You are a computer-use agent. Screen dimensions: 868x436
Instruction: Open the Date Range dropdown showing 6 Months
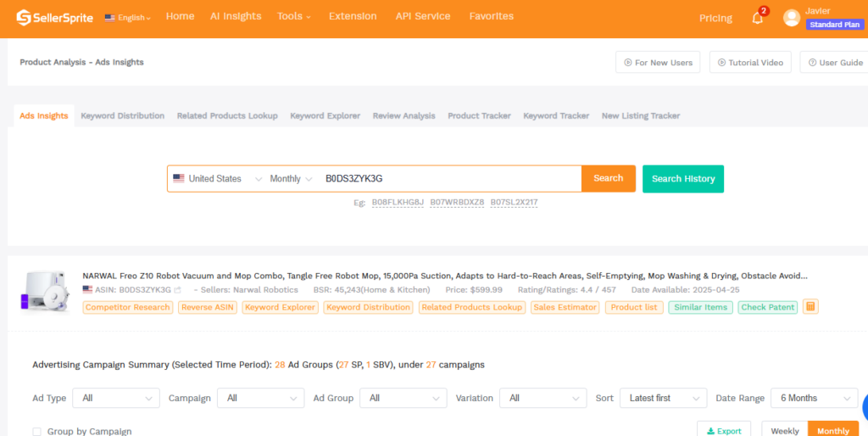[815, 398]
